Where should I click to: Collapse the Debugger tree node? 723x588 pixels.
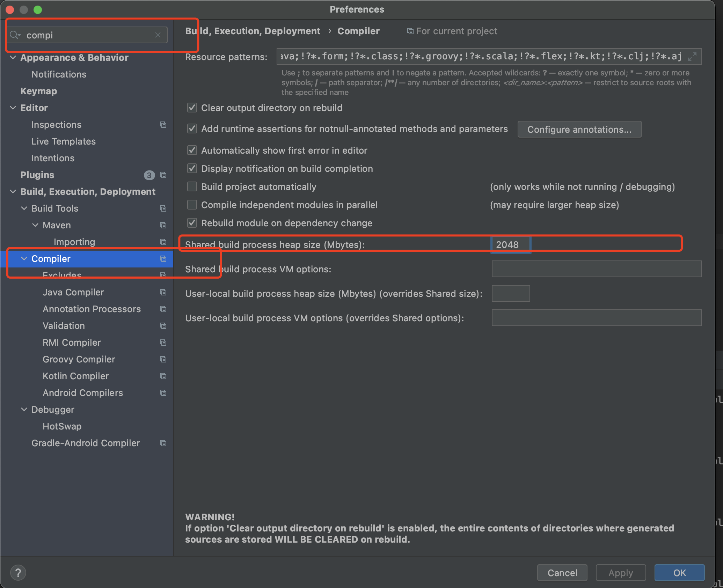point(24,409)
